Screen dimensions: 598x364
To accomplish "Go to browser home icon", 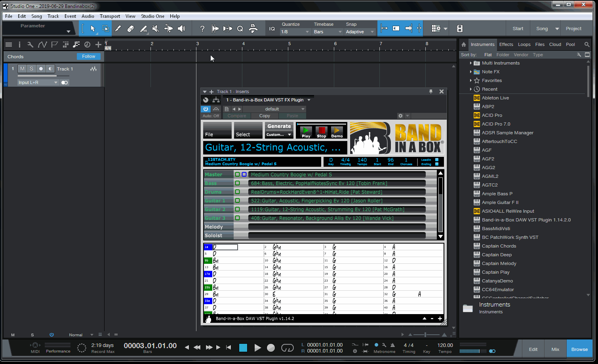I will [464, 44].
